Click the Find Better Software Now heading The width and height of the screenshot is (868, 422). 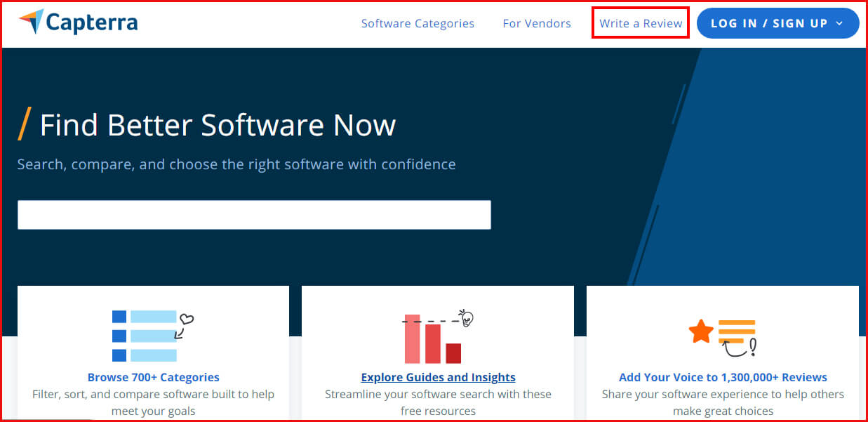click(218, 125)
